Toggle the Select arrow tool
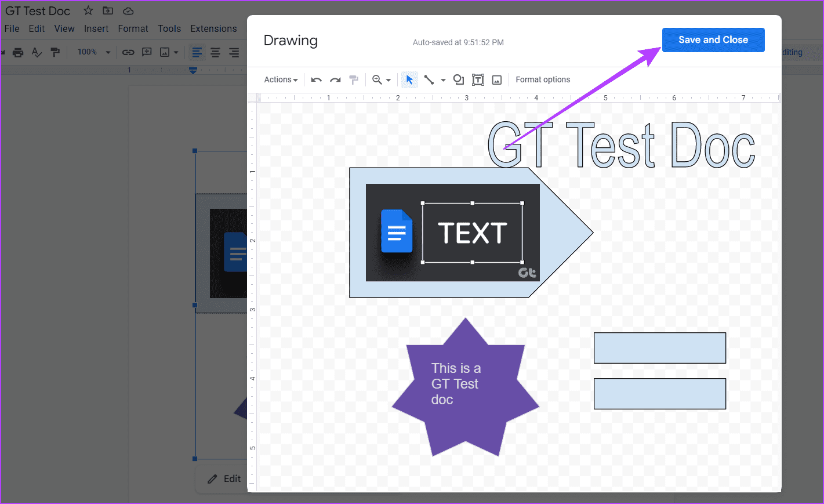 (409, 80)
